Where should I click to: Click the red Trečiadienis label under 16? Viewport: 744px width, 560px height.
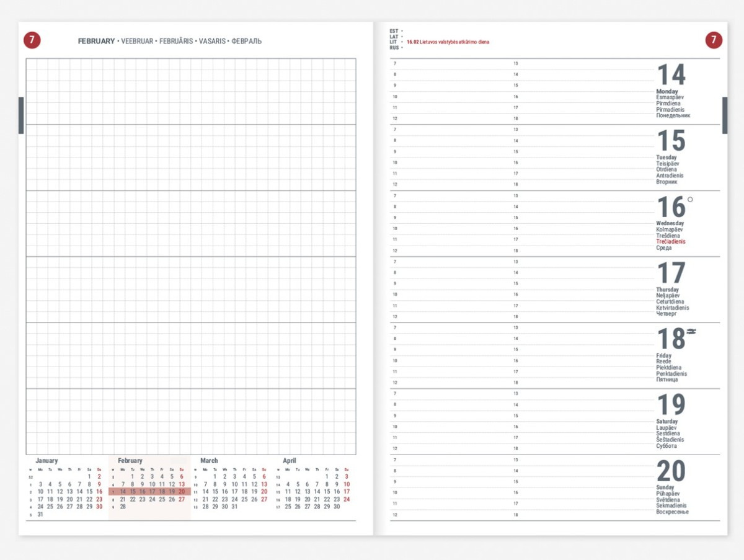671,242
